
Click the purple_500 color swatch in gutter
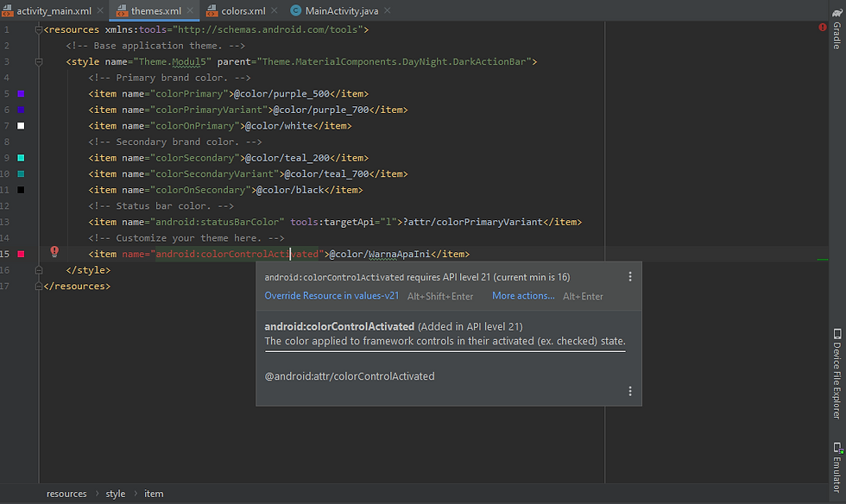[x=21, y=94]
